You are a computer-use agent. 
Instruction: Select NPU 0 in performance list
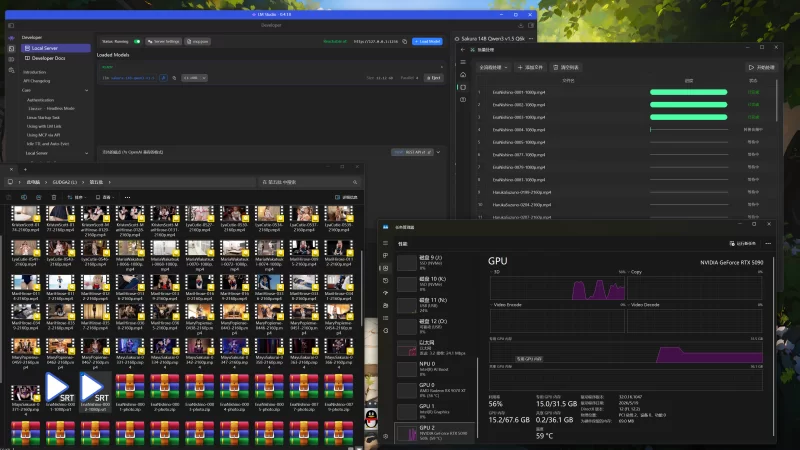[x=435, y=369]
